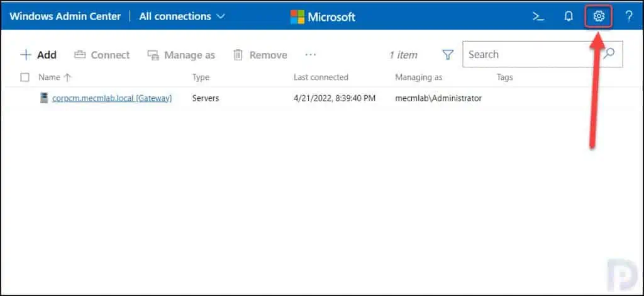Click the filter funnel icon
Screen dimensions: 644x296
[x=448, y=55]
